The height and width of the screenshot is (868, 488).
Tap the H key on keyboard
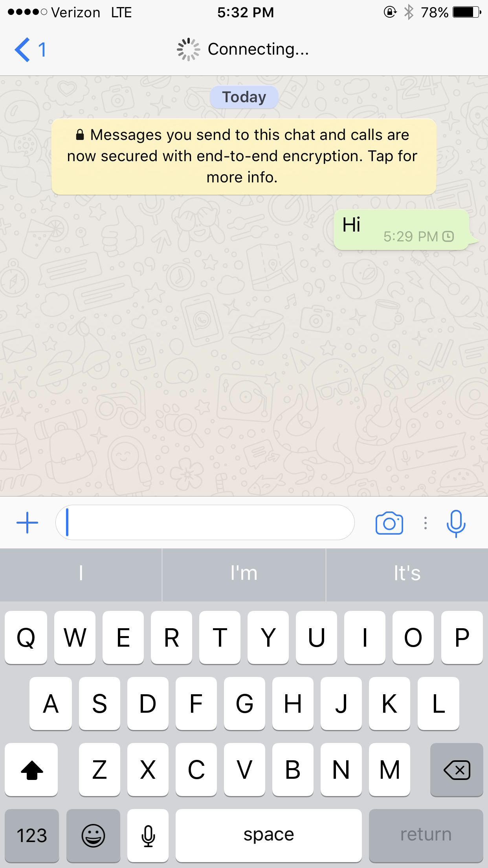pyautogui.click(x=293, y=703)
